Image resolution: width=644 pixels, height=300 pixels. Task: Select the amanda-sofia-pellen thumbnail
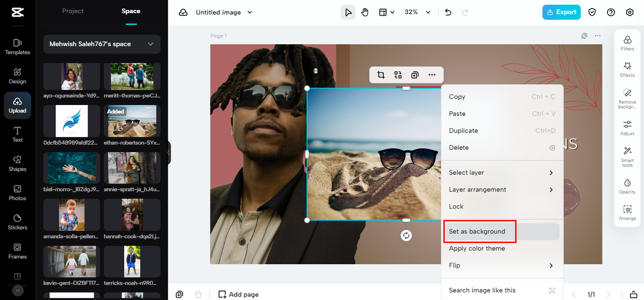pyautogui.click(x=71, y=215)
